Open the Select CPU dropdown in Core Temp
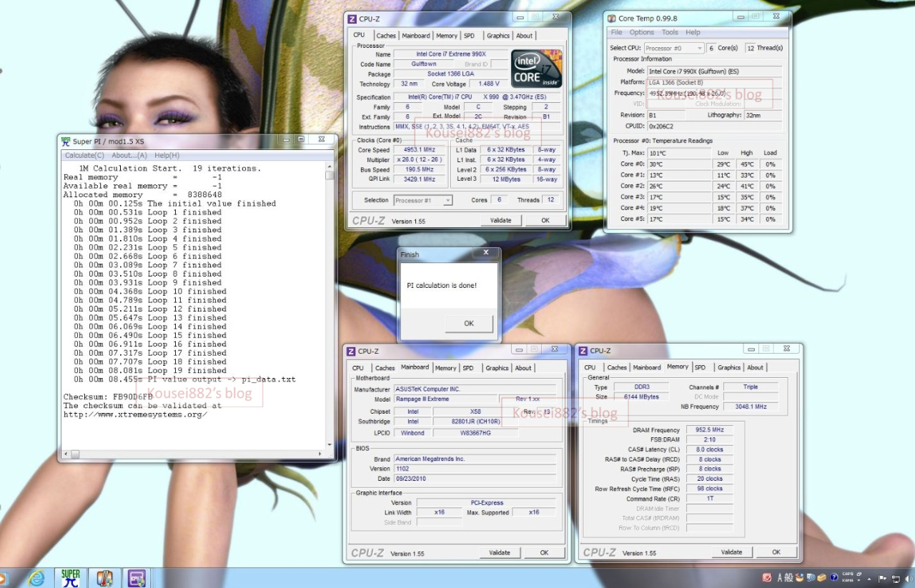The image size is (915, 588). pos(673,48)
